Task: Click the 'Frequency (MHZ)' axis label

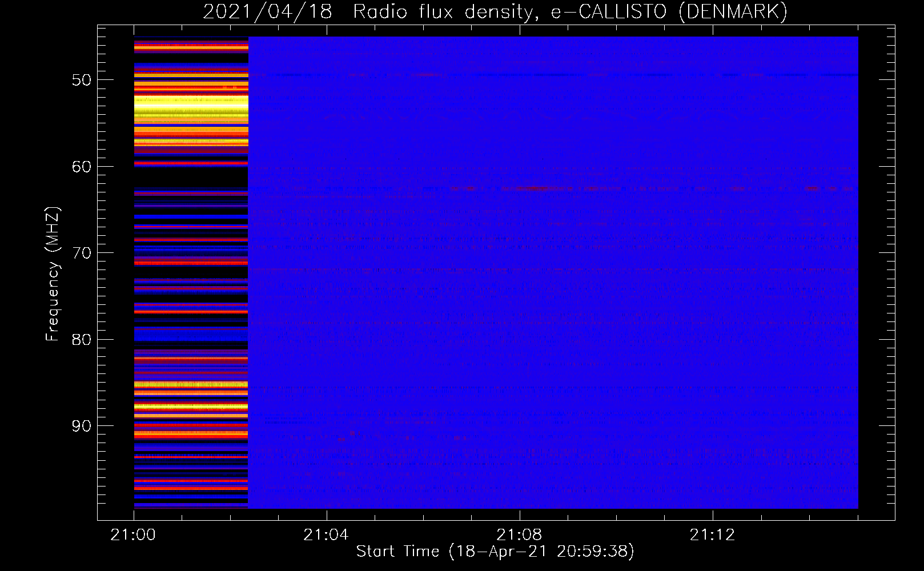Action: [x=52, y=274]
